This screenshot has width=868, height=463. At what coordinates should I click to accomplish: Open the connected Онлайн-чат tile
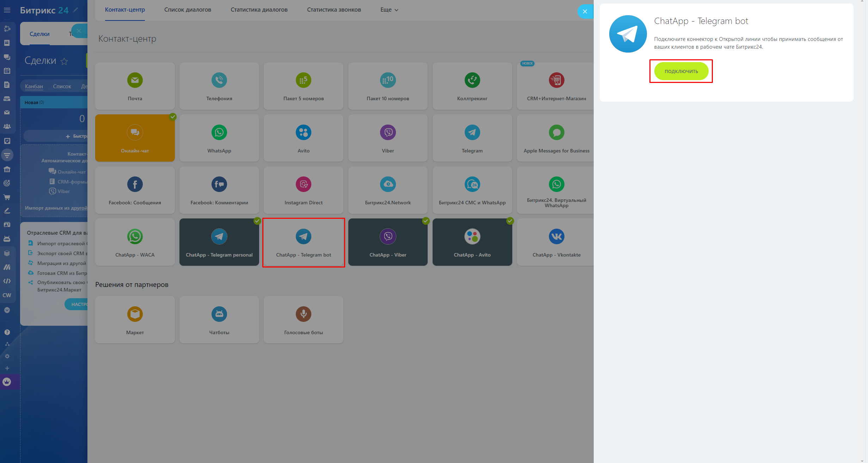point(135,138)
